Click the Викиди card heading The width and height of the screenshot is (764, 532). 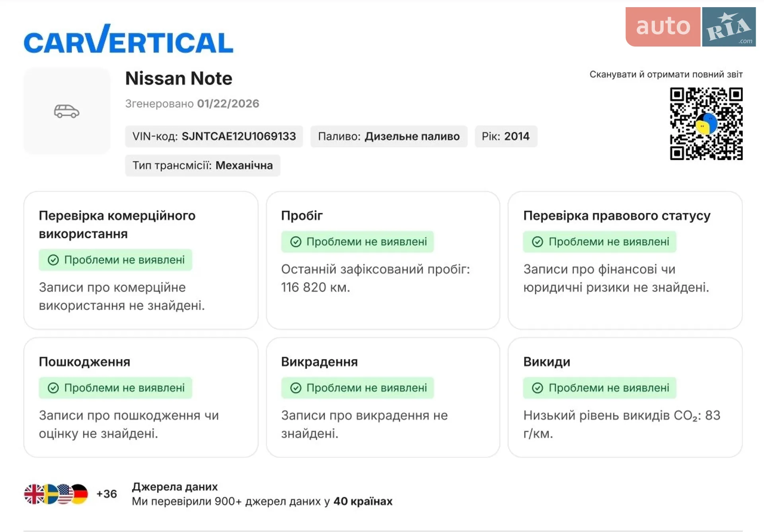pyautogui.click(x=547, y=362)
